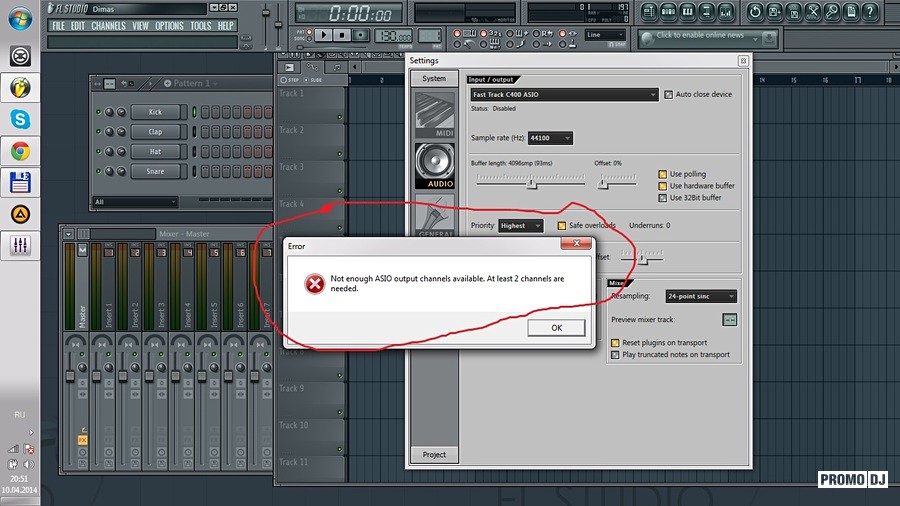
Task: Toggle Play truncated notes on transport checkbox
Action: click(615, 355)
